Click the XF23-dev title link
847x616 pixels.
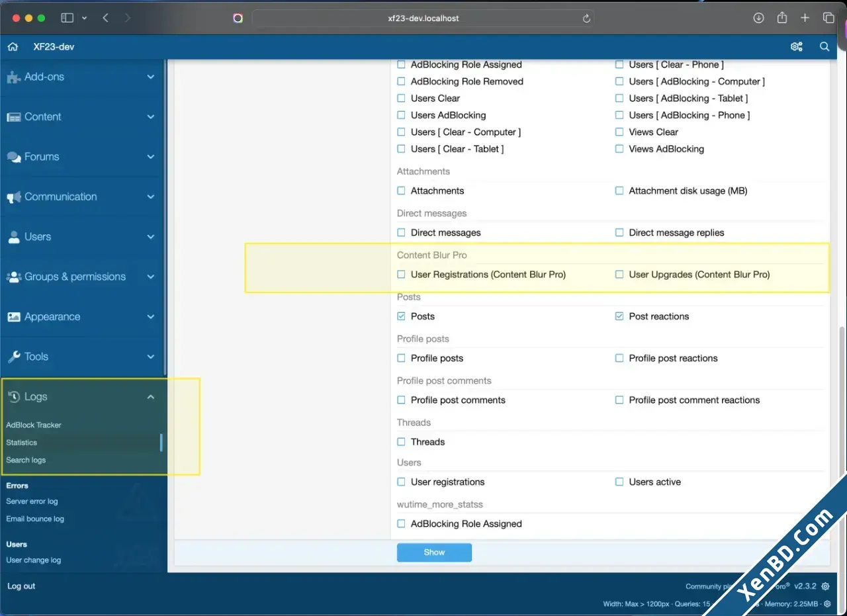click(x=54, y=47)
